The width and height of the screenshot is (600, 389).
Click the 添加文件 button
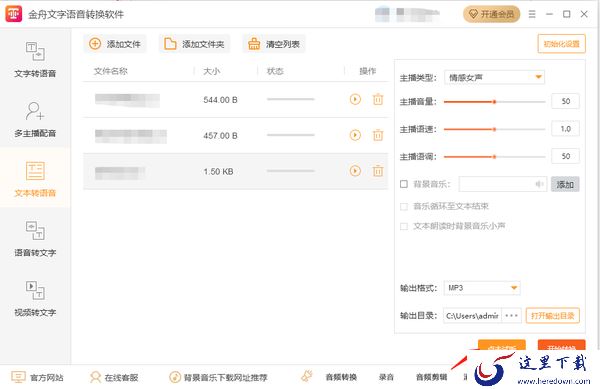pyautogui.click(x=115, y=44)
